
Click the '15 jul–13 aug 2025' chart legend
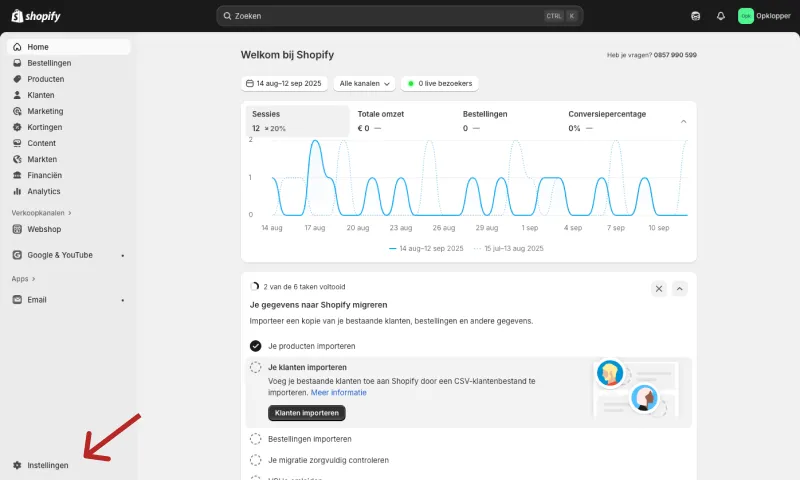(509, 248)
